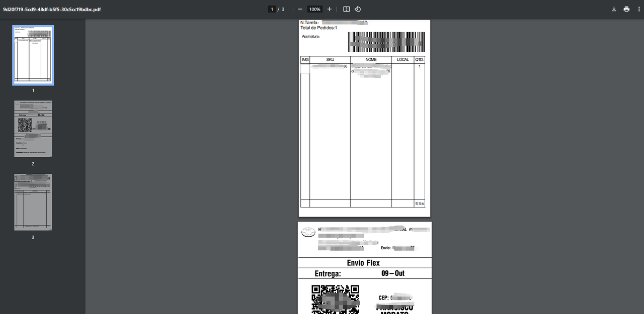Select the 100% zoom level field

point(315,9)
